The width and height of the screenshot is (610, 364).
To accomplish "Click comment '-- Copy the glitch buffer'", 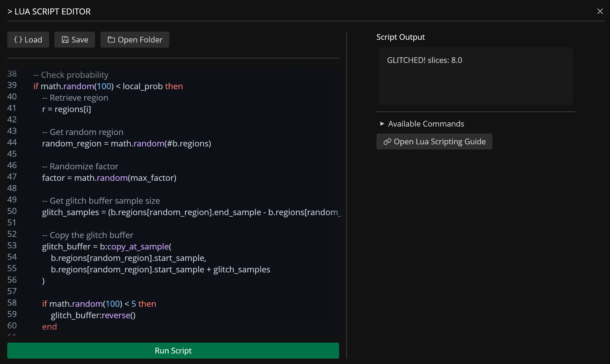I will [x=88, y=235].
